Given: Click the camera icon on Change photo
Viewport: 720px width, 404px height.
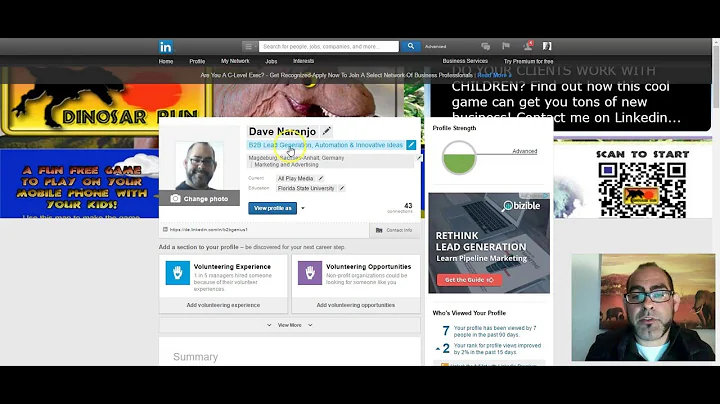Looking at the screenshot, I should [175, 199].
